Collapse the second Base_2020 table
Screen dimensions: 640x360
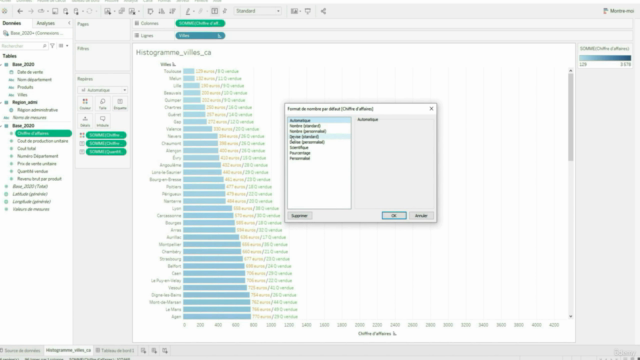[x=1, y=126]
